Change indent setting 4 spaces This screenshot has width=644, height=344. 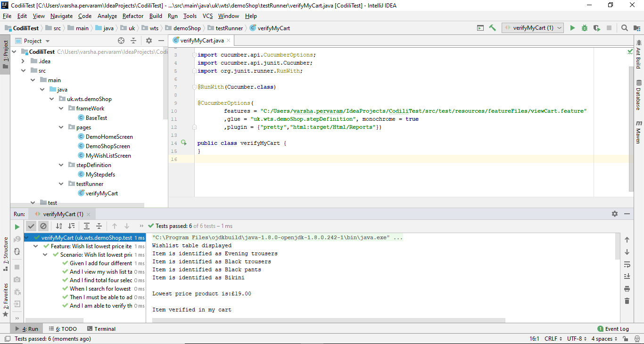604,339
